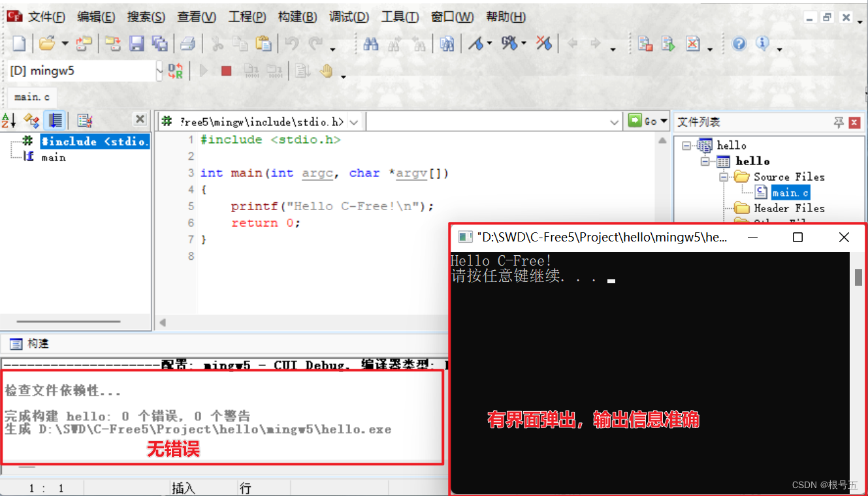The width and height of the screenshot is (868, 496).
Task: Click the redo arrow icon
Action: (x=315, y=44)
